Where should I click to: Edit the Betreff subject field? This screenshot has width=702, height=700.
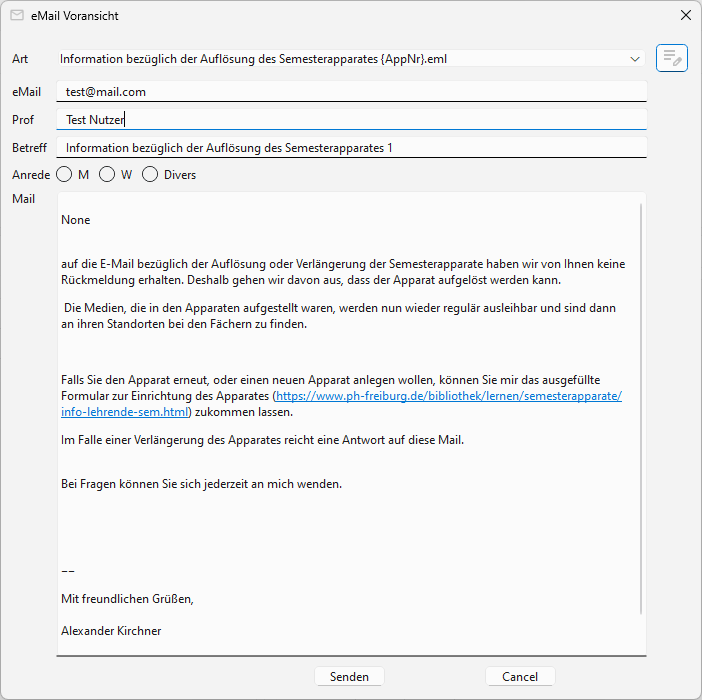point(350,148)
